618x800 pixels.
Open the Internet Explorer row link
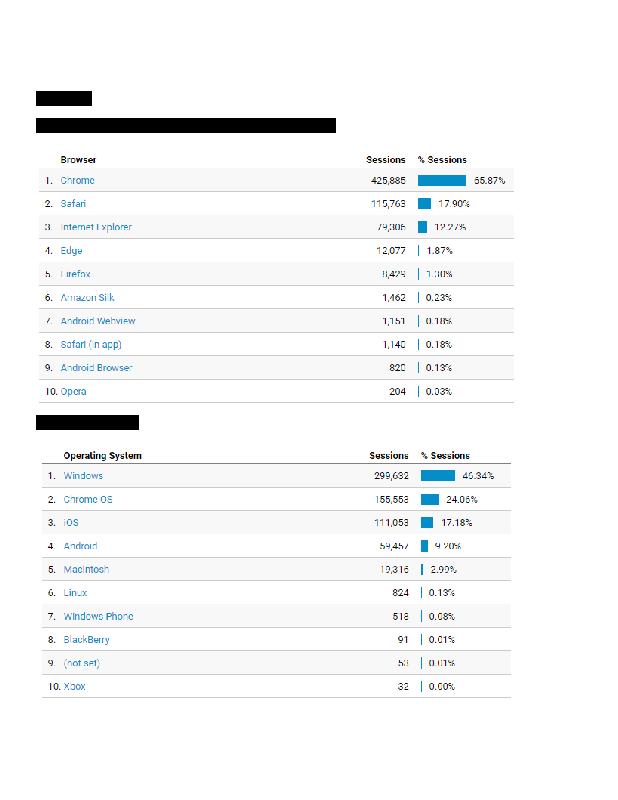pyautogui.click(x=96, y=227)
